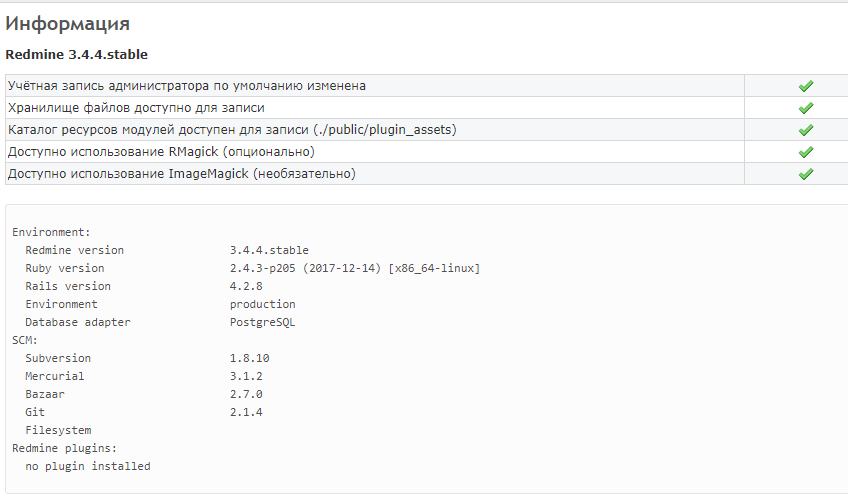This screenshot has width=848, height=503.
Task: Click the Mercurial label
Action: tap(55, 376)
